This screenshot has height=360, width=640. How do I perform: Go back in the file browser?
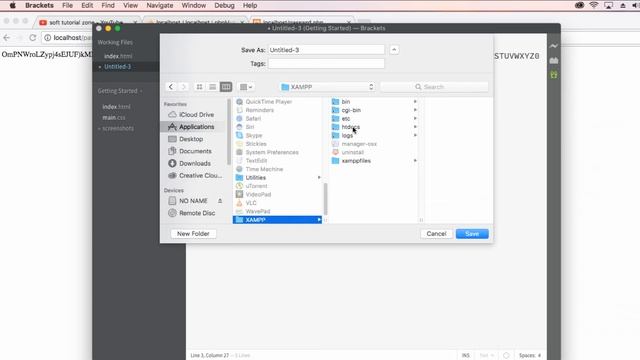click(x=171, y=87)
